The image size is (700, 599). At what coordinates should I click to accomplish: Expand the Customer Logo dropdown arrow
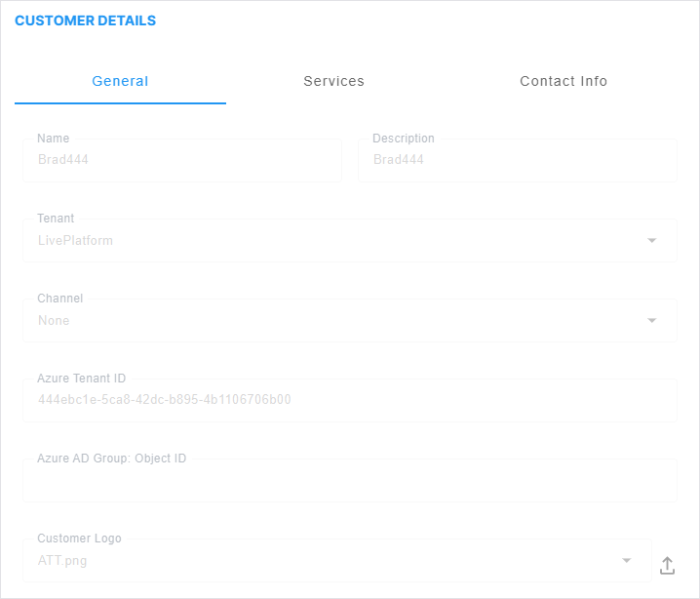[x=626, y=561]
